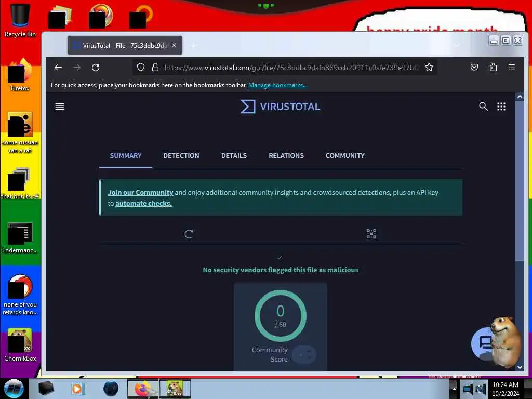
Task: Select 'that but its c#' desktop icon
Action: click(x=20, y=183)
